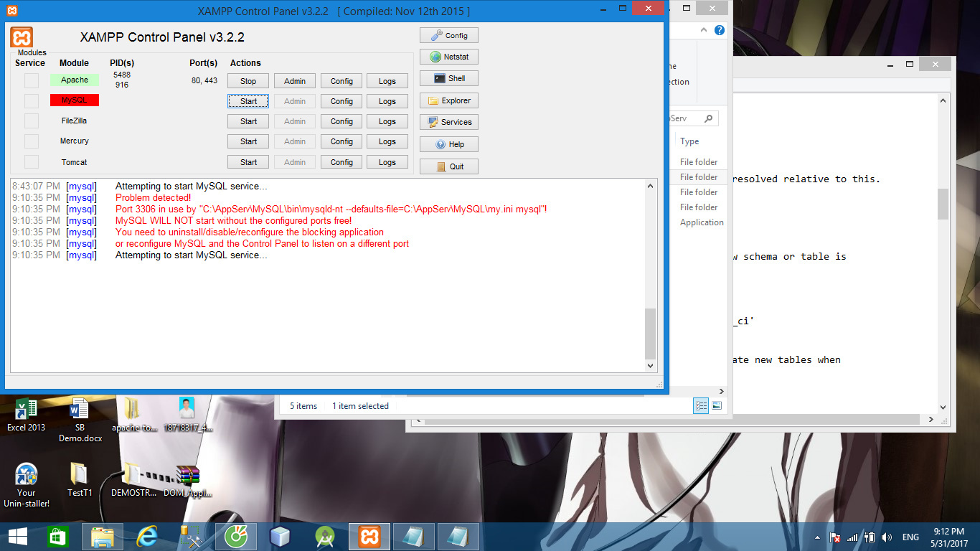Start the Tomcat module
Screen dimensions: 980x551
coord(248,162)
